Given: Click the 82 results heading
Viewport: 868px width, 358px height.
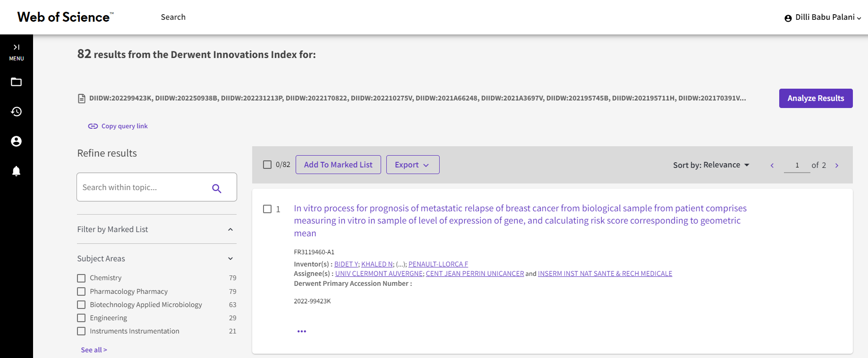Looking at the screenshot, I should click(196, 54).
